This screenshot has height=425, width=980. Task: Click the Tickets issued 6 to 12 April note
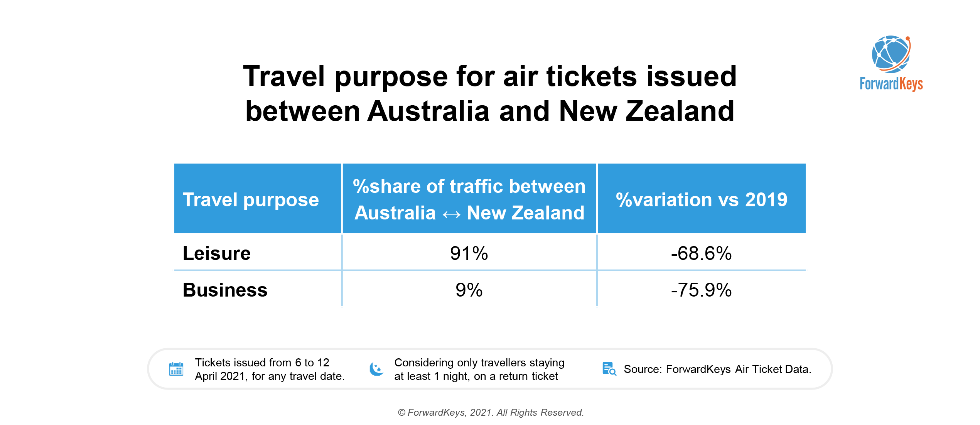270,369
